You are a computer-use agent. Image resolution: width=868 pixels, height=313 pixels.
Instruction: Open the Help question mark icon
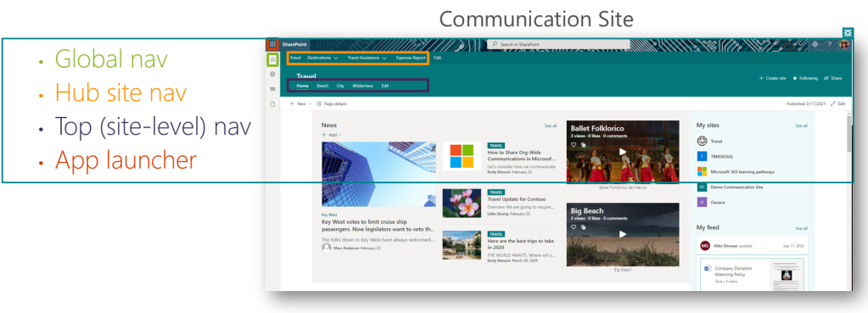[829, 44]
